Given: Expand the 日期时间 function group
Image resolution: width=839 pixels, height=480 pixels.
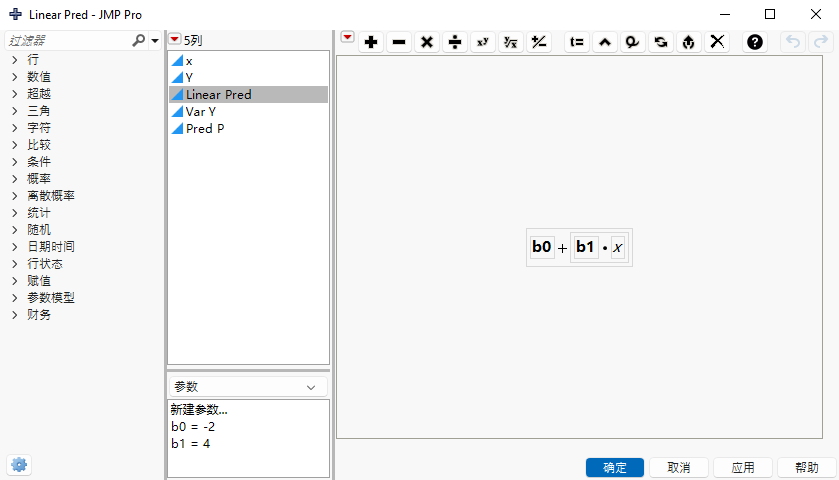Looking at the screenshot, I should [15, 247].
